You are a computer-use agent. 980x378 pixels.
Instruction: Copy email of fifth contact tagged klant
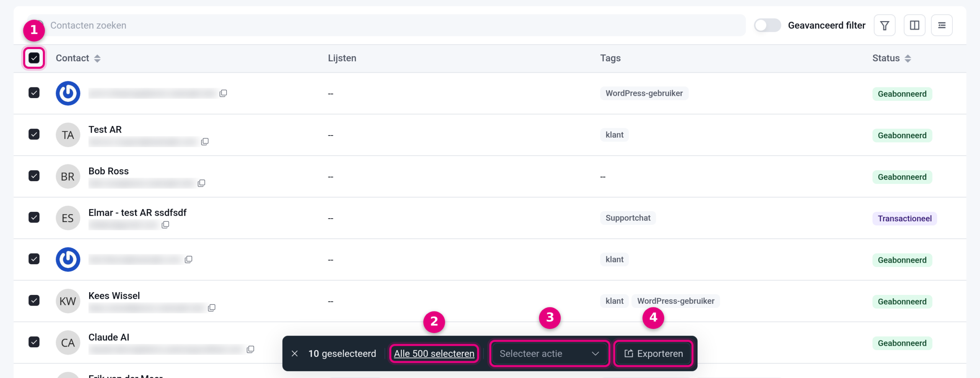pyautogui.click(x=188, y=259)
